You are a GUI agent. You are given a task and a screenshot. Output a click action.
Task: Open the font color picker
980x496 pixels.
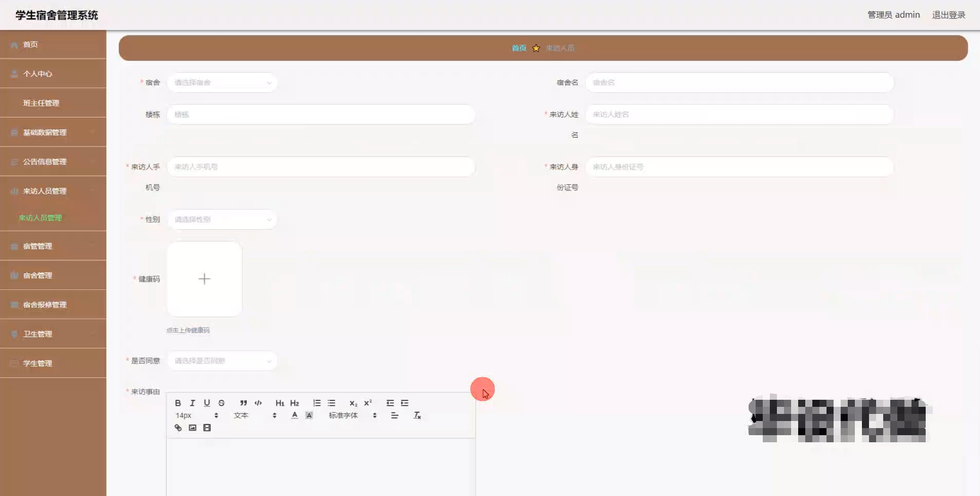tap(295, 416)
